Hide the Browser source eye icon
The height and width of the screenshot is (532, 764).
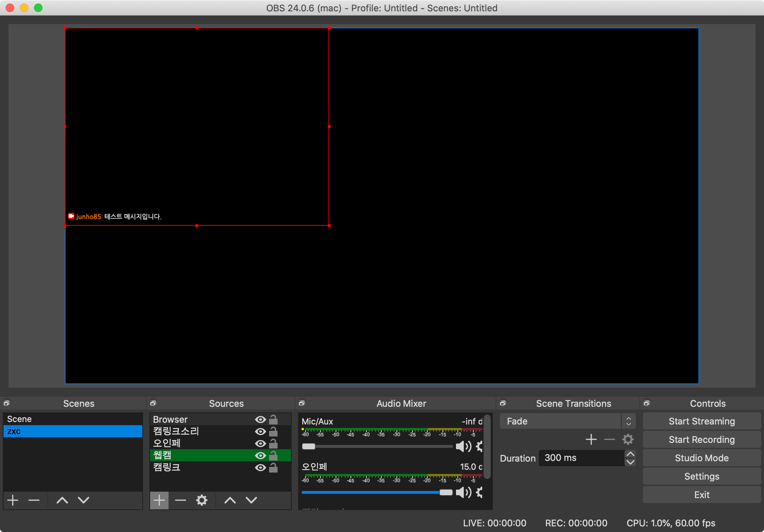(260, 420)
